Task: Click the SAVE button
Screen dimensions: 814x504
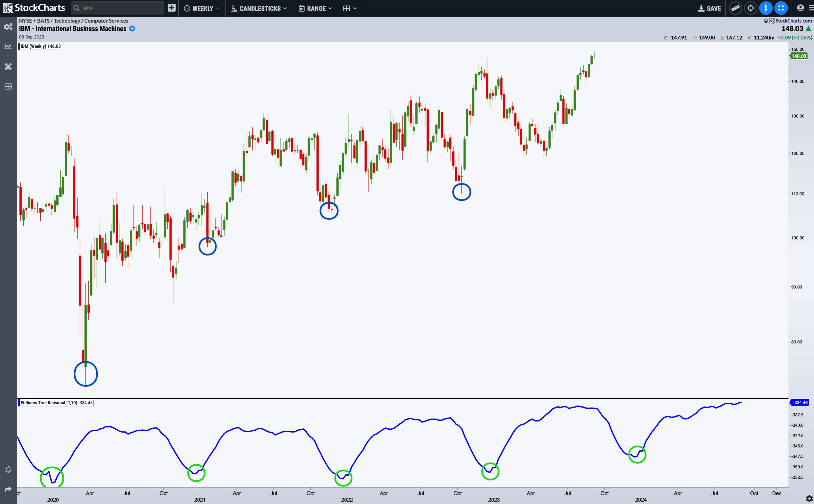Action: (x=710, y=8)
